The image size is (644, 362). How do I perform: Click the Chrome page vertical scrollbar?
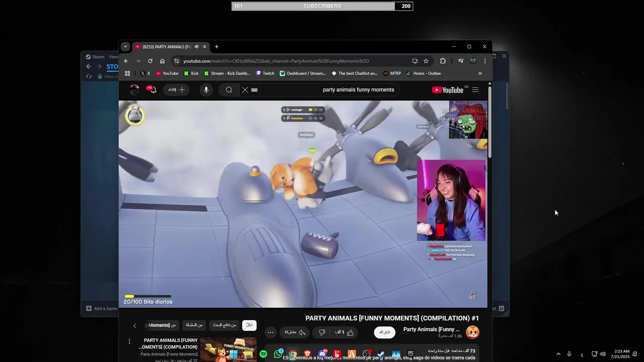(x=490, y=123)
